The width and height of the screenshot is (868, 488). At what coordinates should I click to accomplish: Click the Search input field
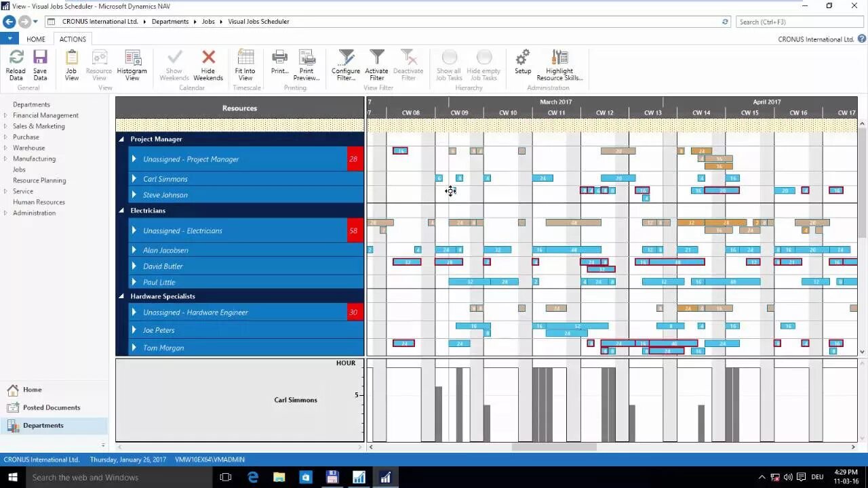coord(799,22)
